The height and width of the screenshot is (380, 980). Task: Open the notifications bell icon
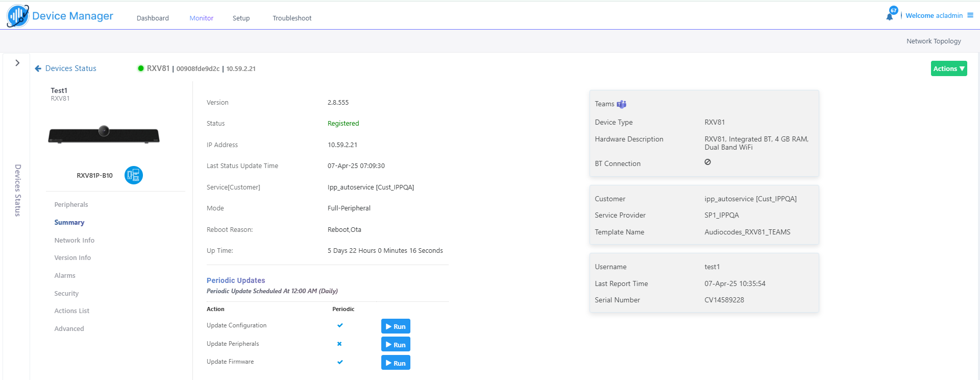coord(890,16)
